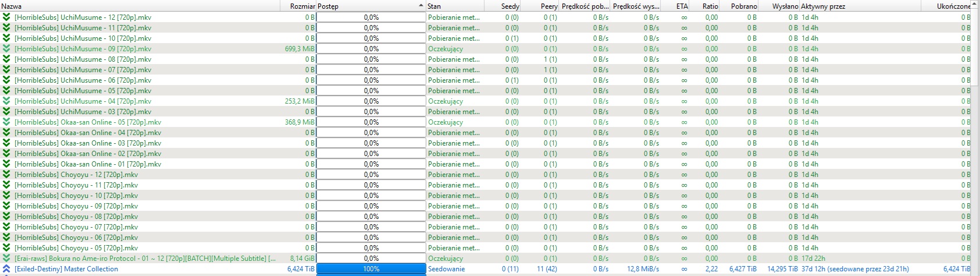Click the download status icon for UchiMusume - 11
Image resolution: width=980 pixels, height=276 pixels.
[6, 28]
